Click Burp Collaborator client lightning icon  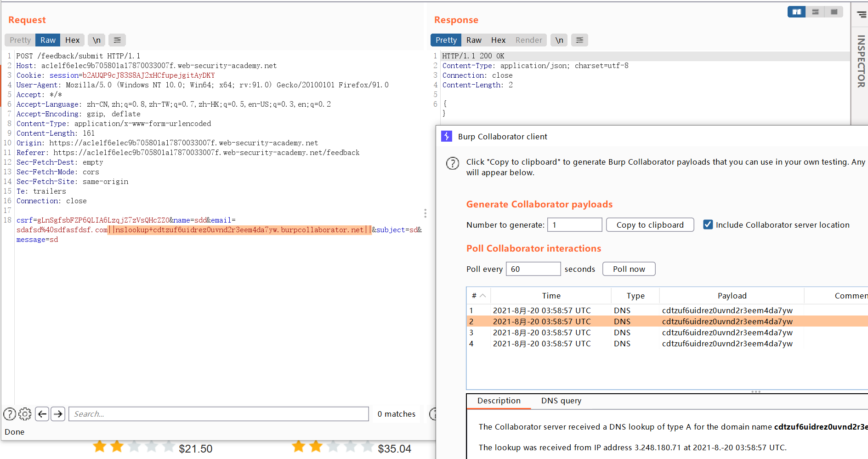(447, 136)
